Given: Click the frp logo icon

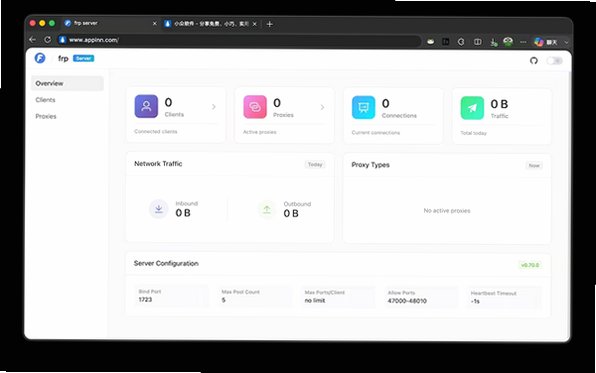Looking at the screenshot, I should [40, 58].
